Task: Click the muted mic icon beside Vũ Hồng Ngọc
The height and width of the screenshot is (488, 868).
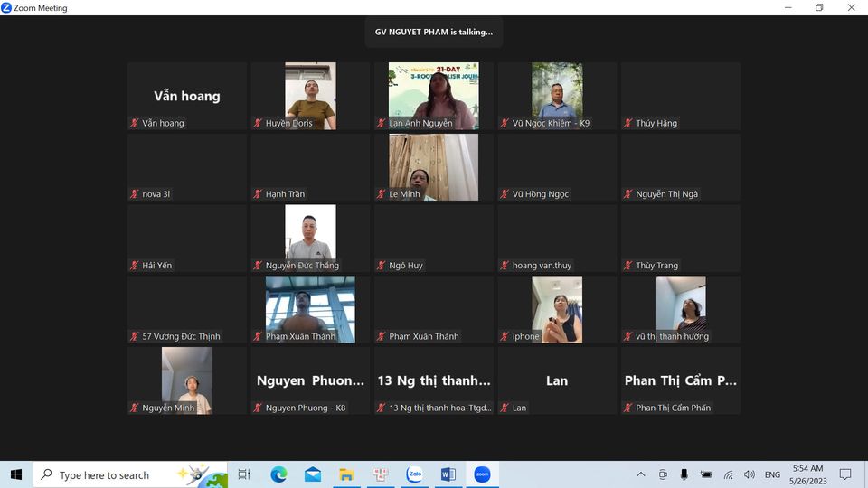Action: pyautogui.click(x=505, y=193)
